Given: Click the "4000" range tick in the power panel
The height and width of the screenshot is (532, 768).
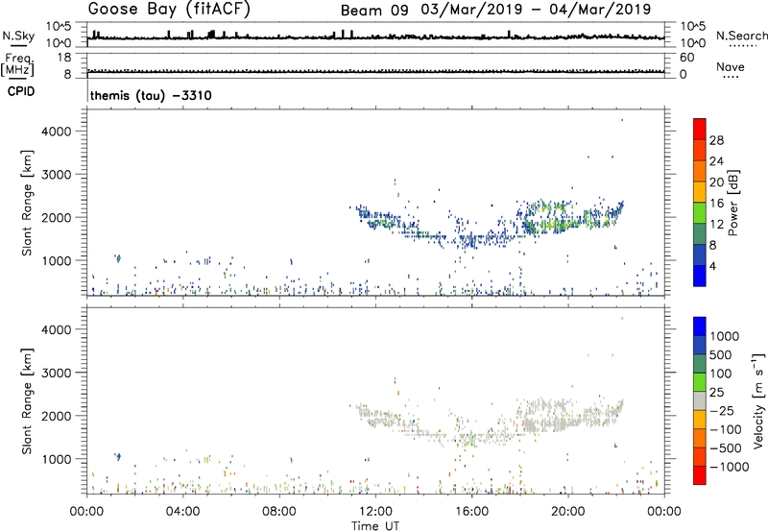Looking at the screenshot, I should pyautogui.click(x=56, y=132).
